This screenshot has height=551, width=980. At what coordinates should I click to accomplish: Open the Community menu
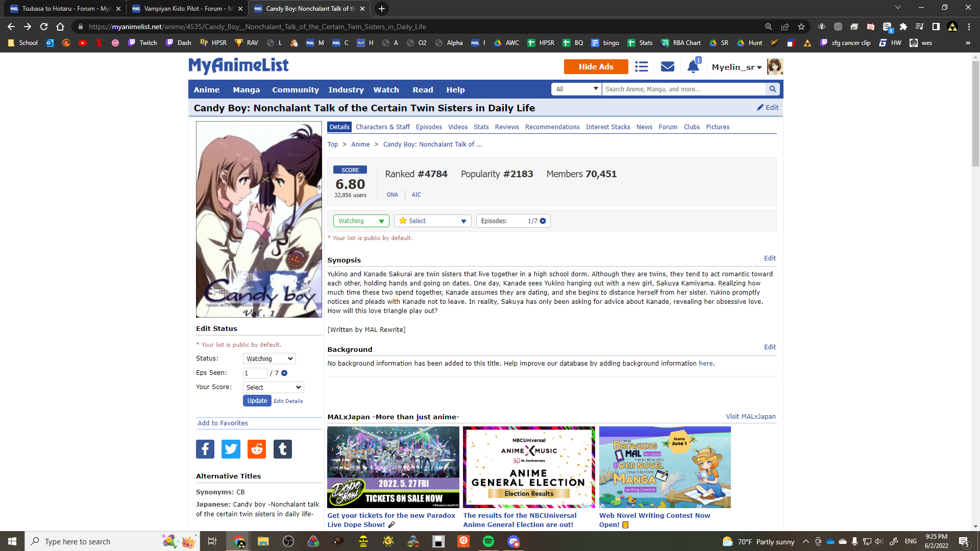(296, 90)
